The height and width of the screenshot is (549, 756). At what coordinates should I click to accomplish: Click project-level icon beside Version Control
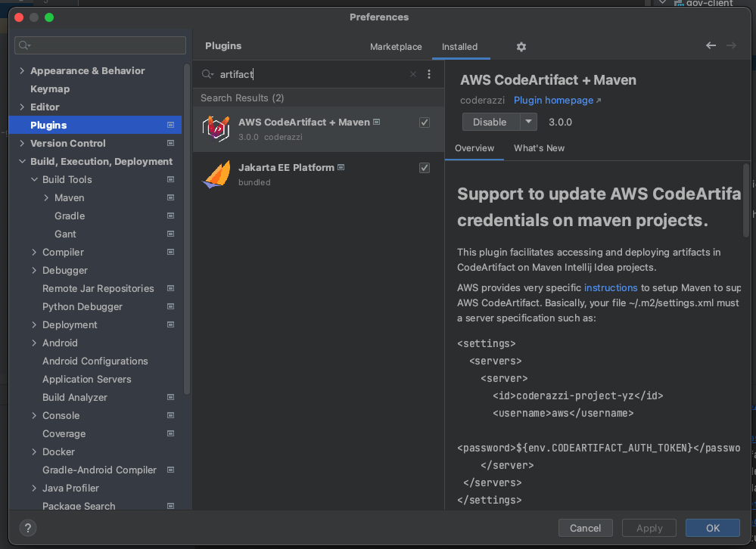(x=171, y=143)
